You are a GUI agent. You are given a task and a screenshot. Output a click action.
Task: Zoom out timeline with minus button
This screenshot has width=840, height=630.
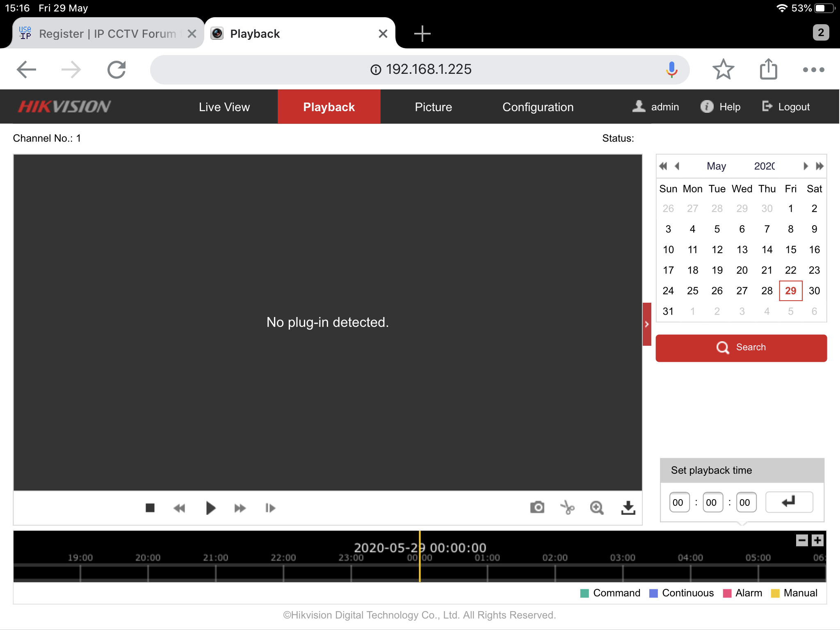[802, 540]
